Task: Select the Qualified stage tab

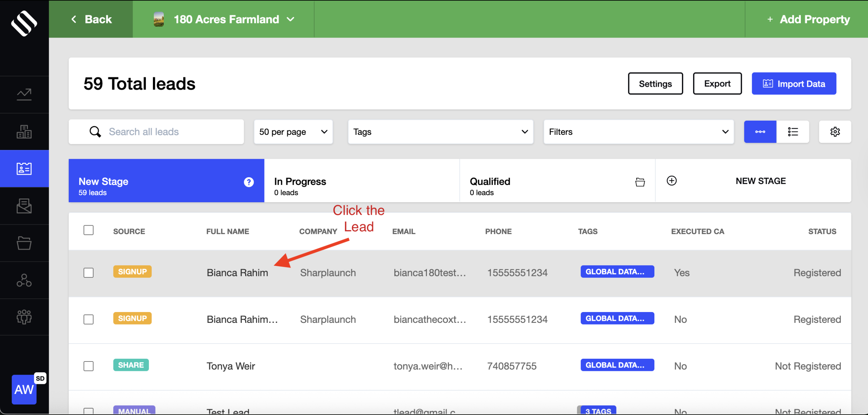Action: [557, 181]
